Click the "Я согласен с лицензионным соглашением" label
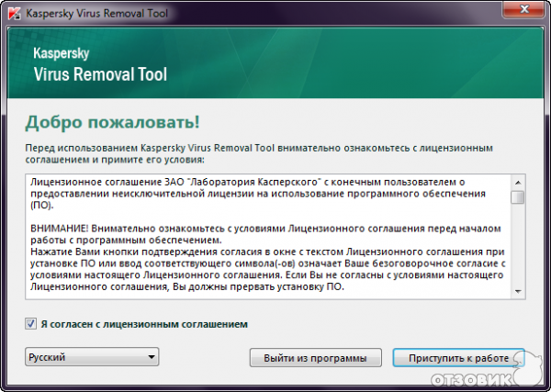 coord(143,324)
